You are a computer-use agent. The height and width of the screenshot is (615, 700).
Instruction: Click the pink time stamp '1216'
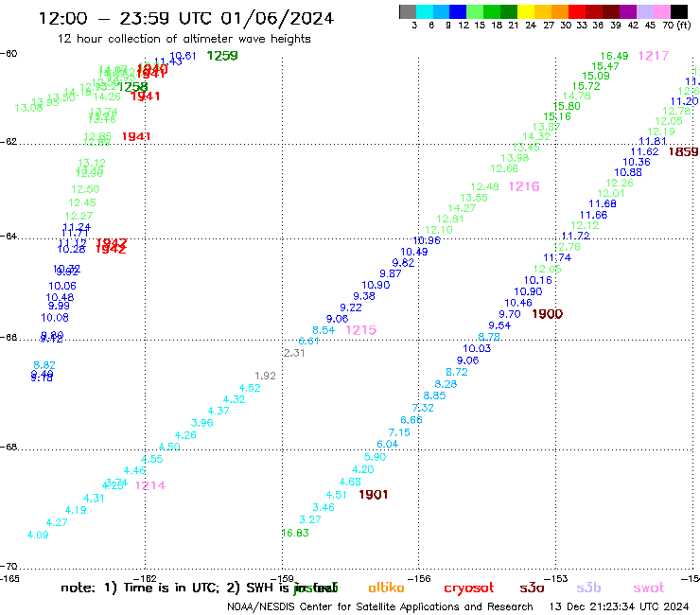point(524,186)
